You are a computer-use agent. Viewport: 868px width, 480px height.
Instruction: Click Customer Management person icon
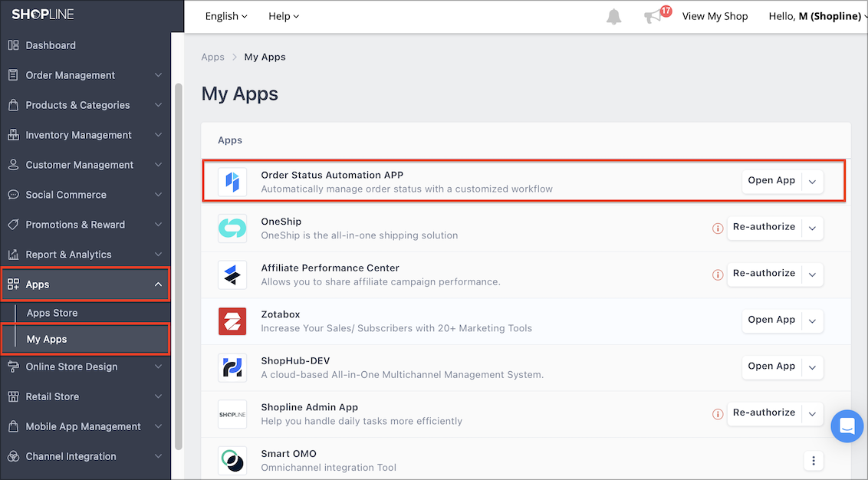(13, 165)
